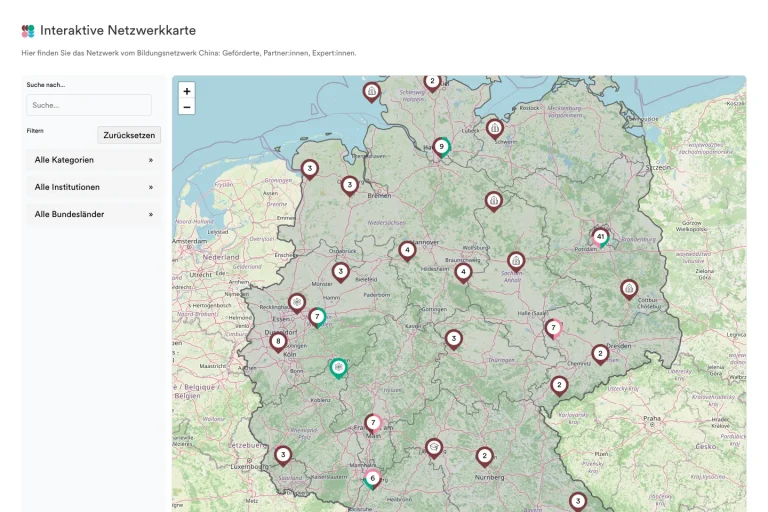768x512 pixels.
Task: Expand the Alle Institutionen dropdown
Action: pyautogui.click(x=94, y=187)
